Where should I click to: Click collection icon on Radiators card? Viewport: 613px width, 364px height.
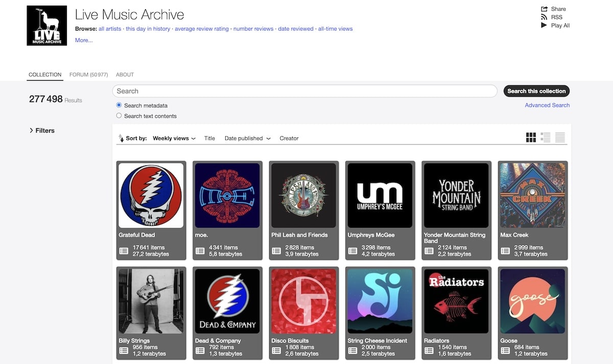click(429, 350)
